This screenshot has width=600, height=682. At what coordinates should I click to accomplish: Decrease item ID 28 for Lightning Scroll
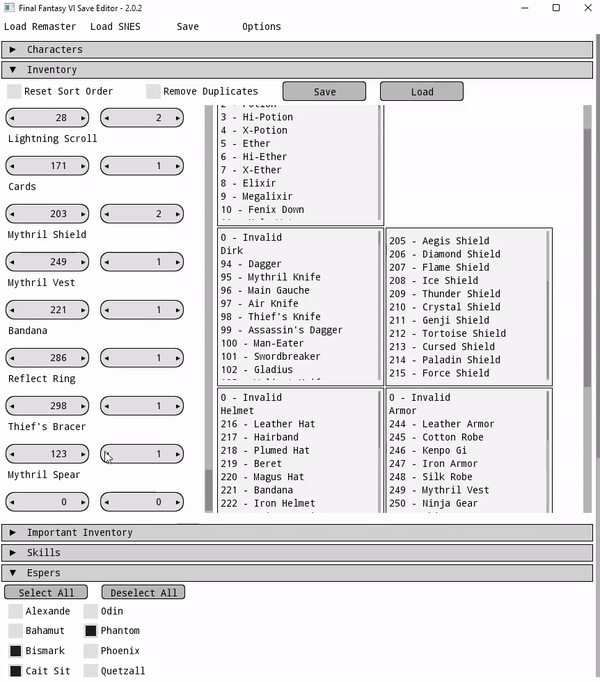click(12, 118)
